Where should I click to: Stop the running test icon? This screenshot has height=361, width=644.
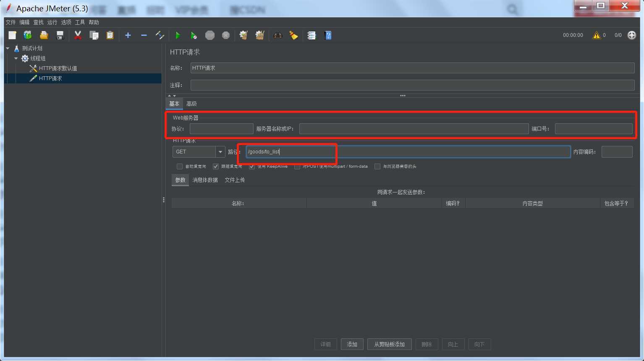point(210,35)
